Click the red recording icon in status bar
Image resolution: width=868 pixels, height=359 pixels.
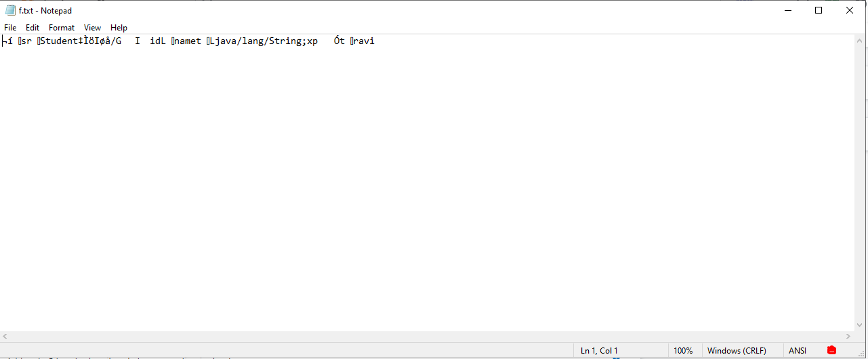click(x=832, y=350)
